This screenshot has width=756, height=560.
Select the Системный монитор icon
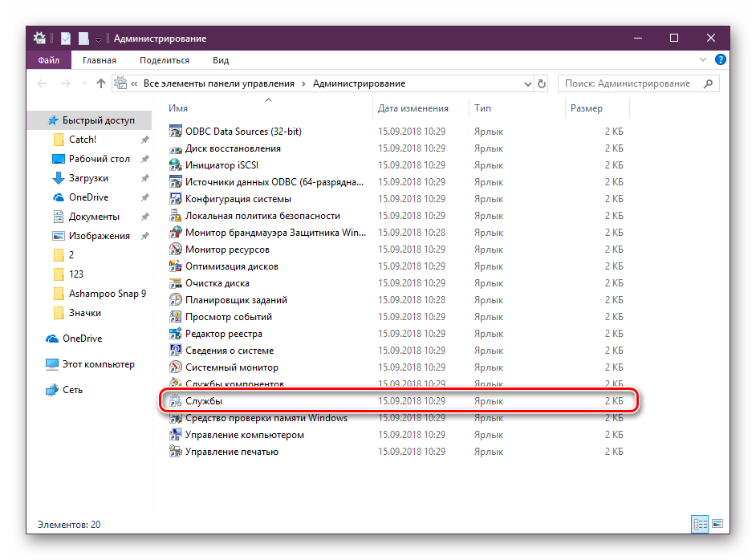click(176, 367)
